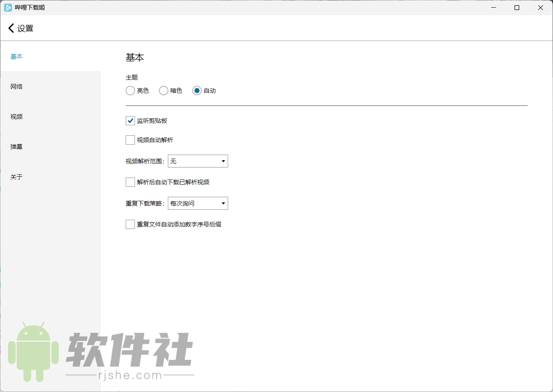Screen dimensions: 553x392
Task: Open the 视频解析范围 dropdown arrow
Action: (223, 161)
